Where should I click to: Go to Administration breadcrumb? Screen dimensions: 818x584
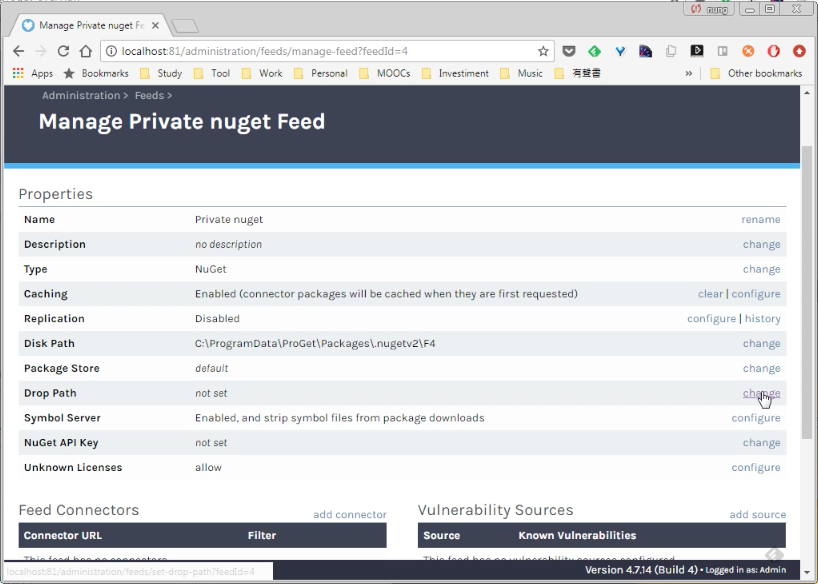(81, 96)
